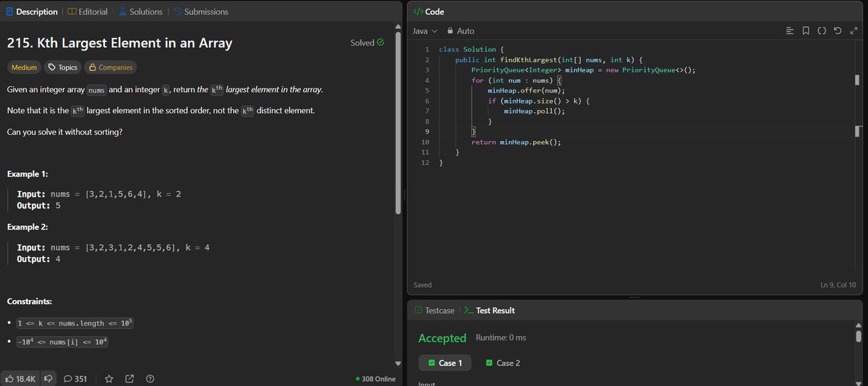Click code line 1 class Solution
Image resolution: width=868 pixels, height=386 pixels.
pyautogui.click(x=471, y=49)
